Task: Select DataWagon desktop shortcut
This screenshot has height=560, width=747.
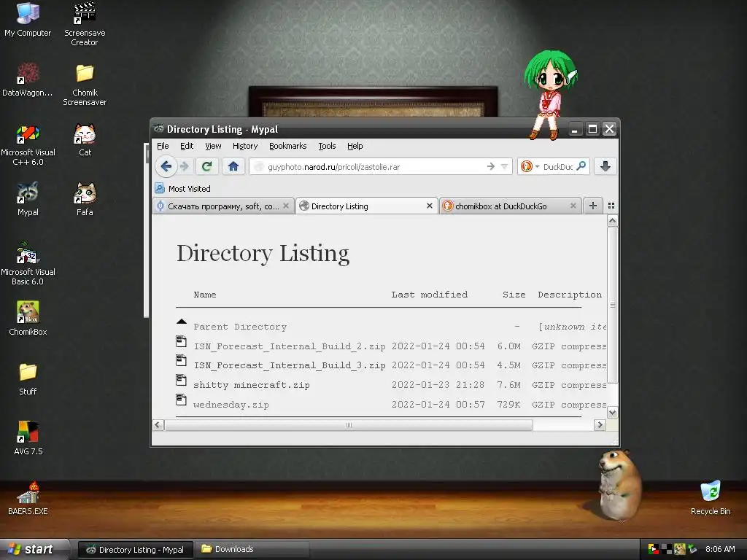Action: pyautogui.click(x=28, y=79)
